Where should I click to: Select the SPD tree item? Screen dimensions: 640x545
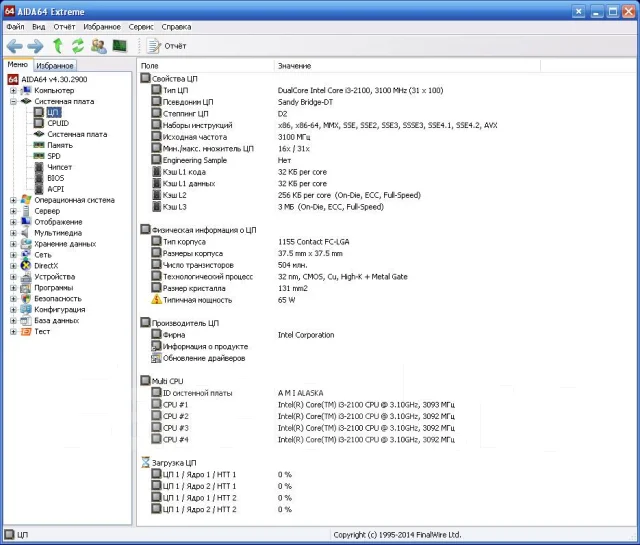(x=53, y=156)
